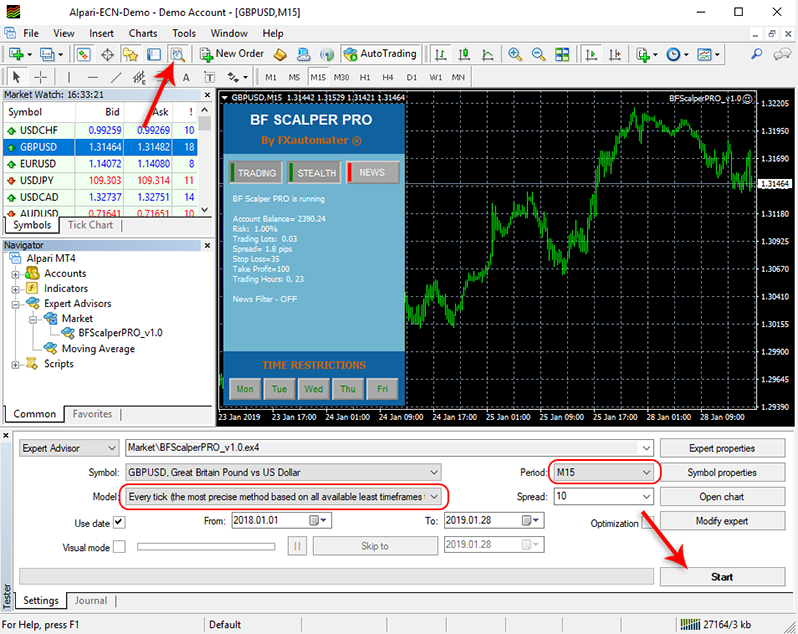Enable chart auto scroll icon

tap(591, 54)
